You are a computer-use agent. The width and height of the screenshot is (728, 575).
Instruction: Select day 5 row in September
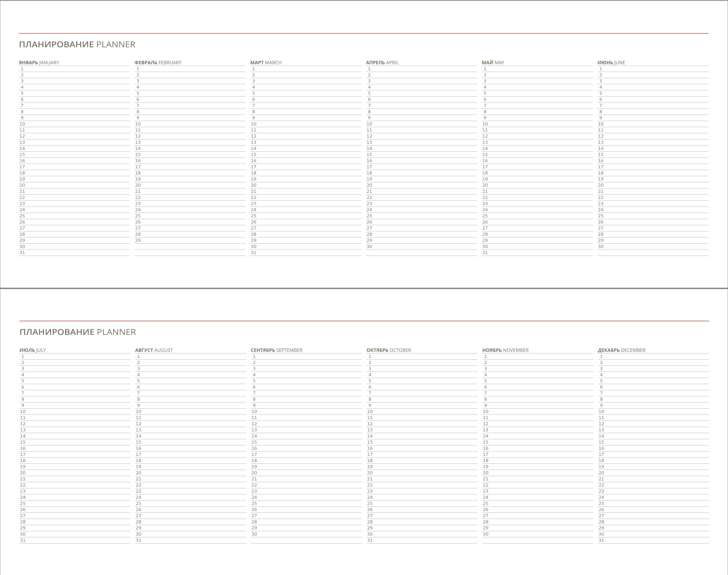(307, 381)
